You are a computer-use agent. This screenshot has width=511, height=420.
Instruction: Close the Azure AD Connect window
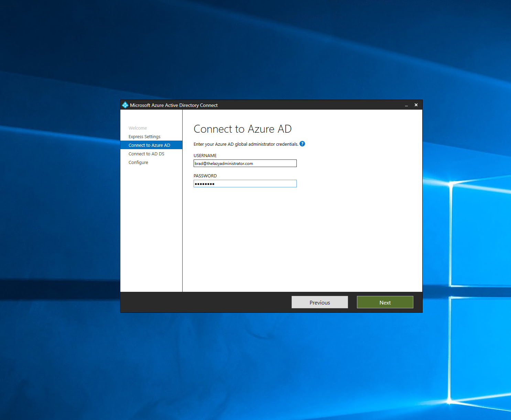(x=416, y=105)
